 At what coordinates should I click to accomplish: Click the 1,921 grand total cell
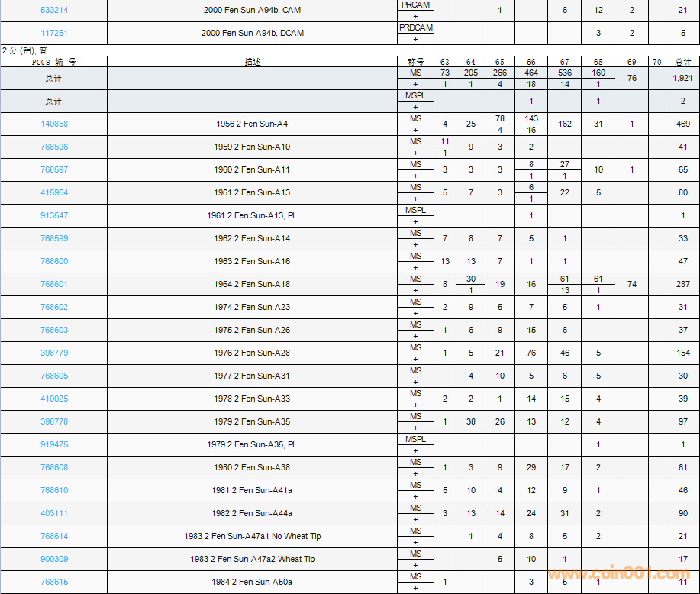(682, 78)
